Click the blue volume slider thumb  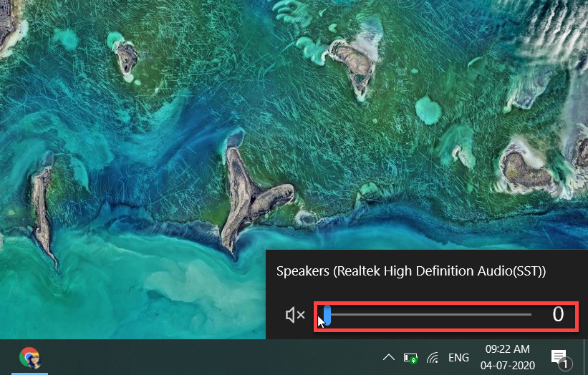pos(327,315)
